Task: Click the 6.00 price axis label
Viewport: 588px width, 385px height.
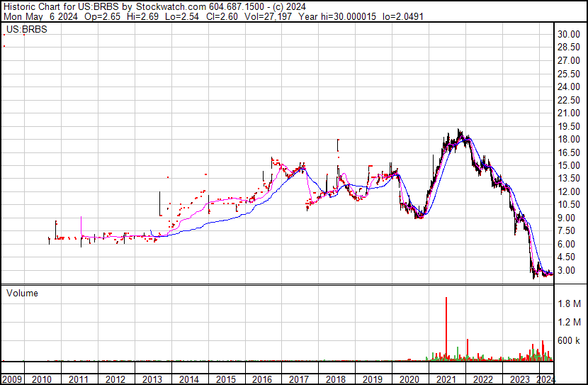Action: [566, 244]
